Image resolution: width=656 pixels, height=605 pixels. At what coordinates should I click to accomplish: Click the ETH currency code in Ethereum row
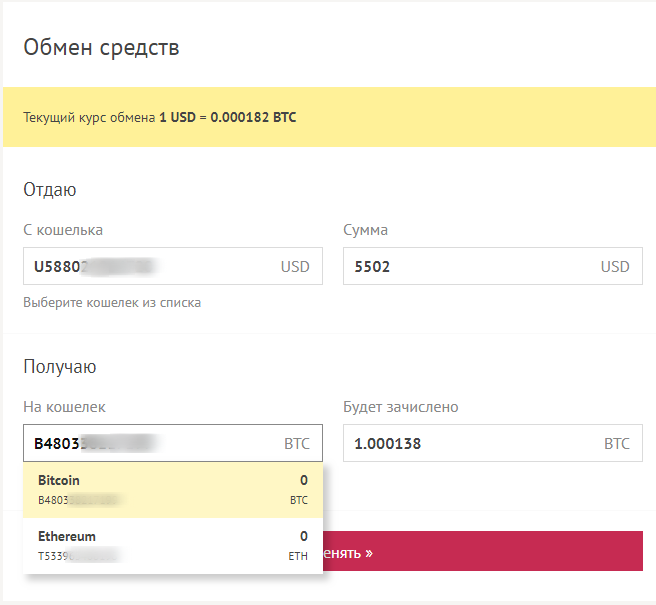pyautogui.click(x=298, y=556)
